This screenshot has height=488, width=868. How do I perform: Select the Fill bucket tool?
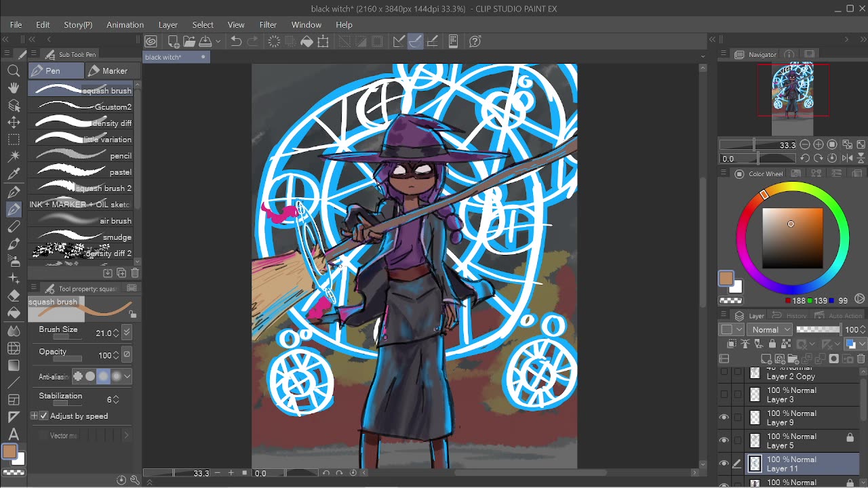tap(14, 313)
